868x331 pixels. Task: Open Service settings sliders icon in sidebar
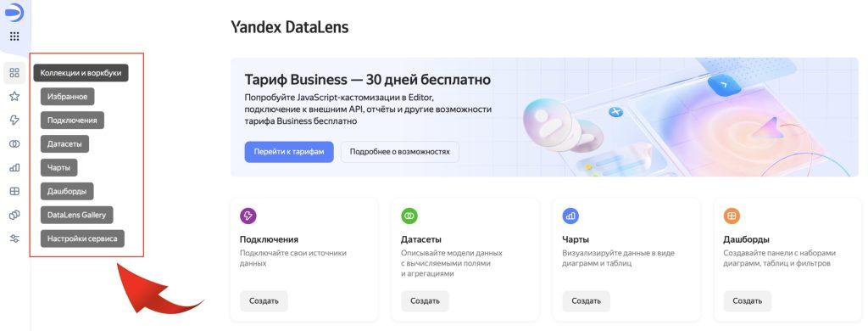click(x=15, y=238)
